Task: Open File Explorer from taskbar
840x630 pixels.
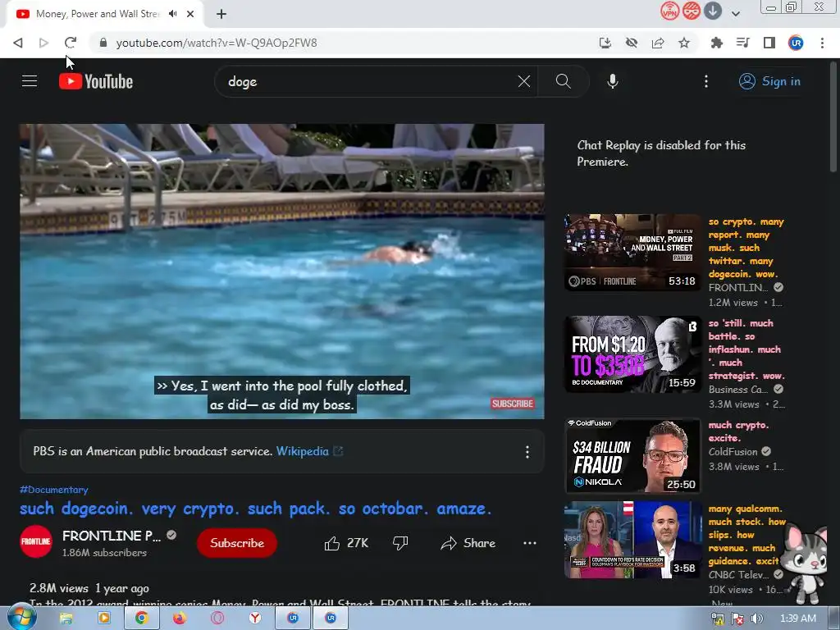Action: [66, 619]
